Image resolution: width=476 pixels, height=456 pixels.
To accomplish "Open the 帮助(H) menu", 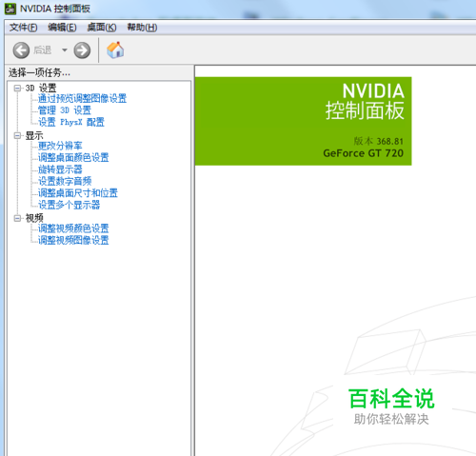I will [x=142, y=28].
